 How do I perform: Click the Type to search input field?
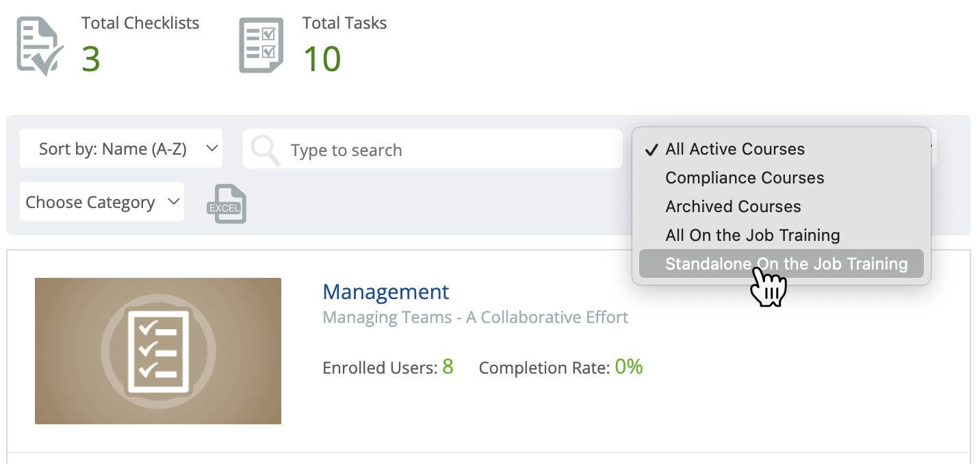(411, 149)
